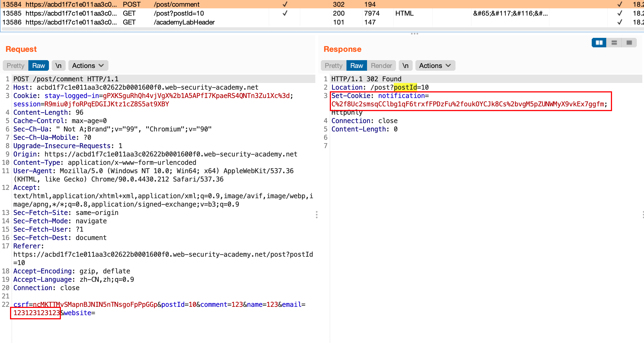Open the Request Actions dropdown
Viewport: 644px width, 343px height.
[x=88, y=66]
